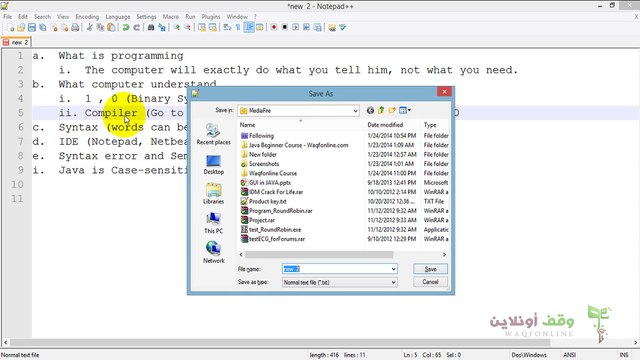
Task: Open the Language menu
Action: click(118, 17)
